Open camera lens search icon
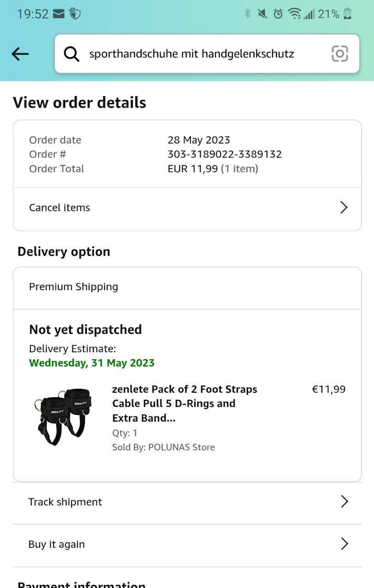This screenshot has height=588, width=374. (340, 54)
